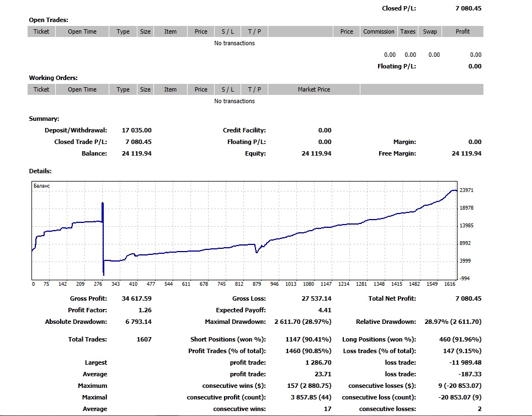Click the Total Trades value 1607
532x416 pixels.
143,339
